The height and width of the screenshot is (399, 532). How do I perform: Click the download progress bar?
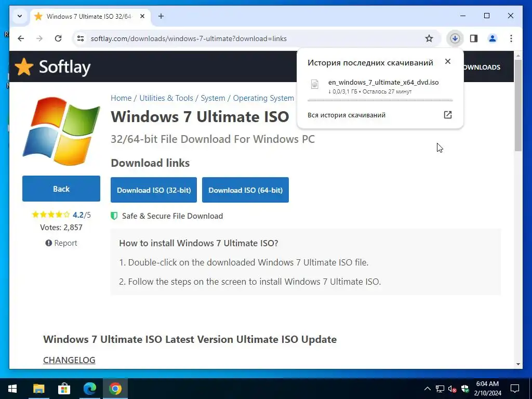(x=380, y=100)
